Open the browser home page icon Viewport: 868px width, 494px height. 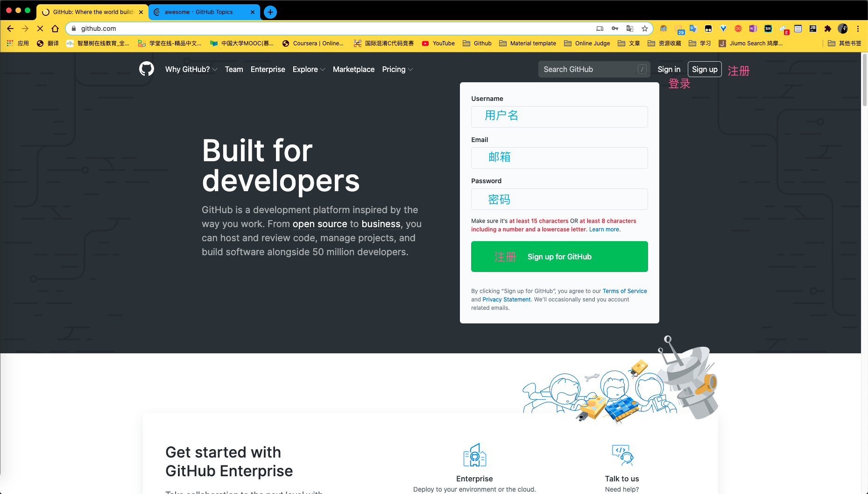point(55,29)
